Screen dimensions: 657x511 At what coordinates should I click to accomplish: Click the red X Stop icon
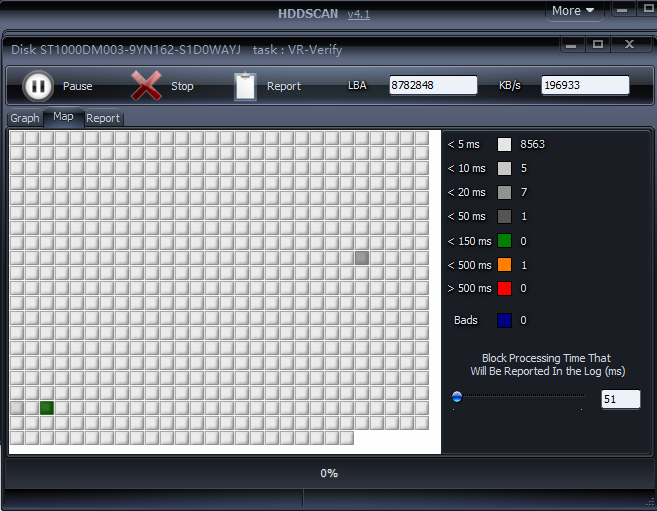click(146, 86)
